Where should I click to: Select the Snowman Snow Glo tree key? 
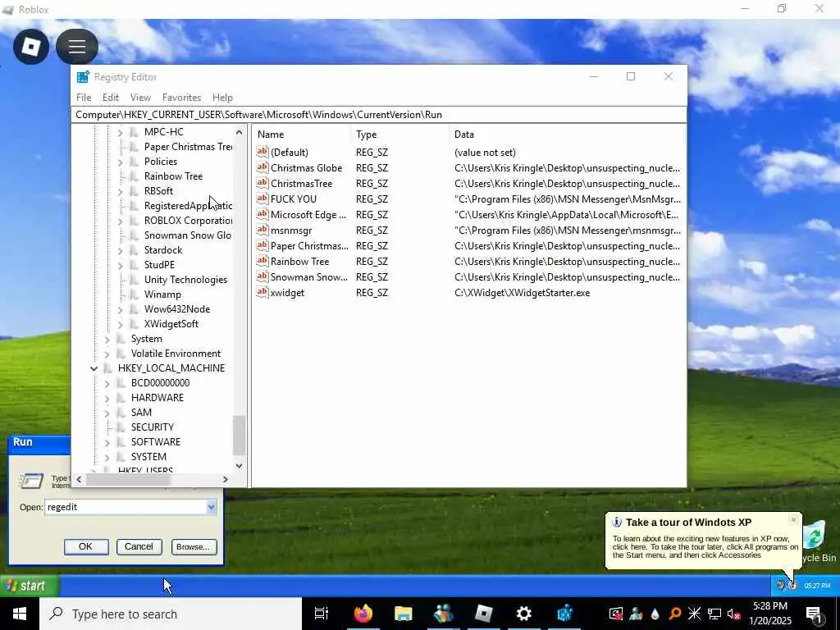point(187,235)
